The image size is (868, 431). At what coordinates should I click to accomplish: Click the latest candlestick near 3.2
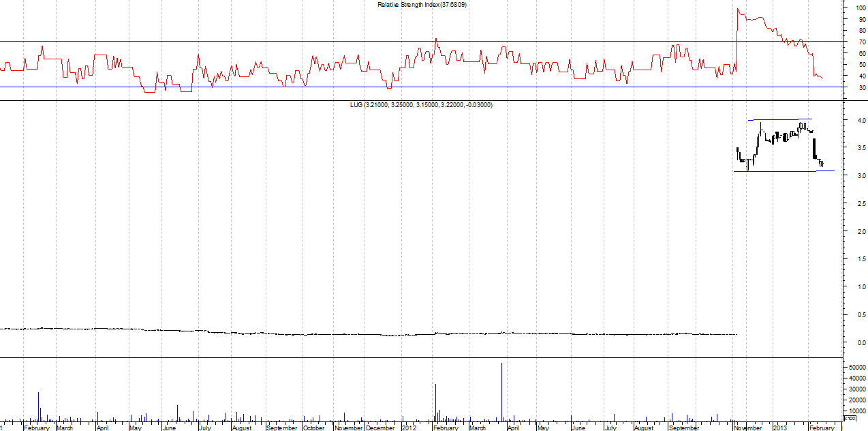tap(822, 163)
